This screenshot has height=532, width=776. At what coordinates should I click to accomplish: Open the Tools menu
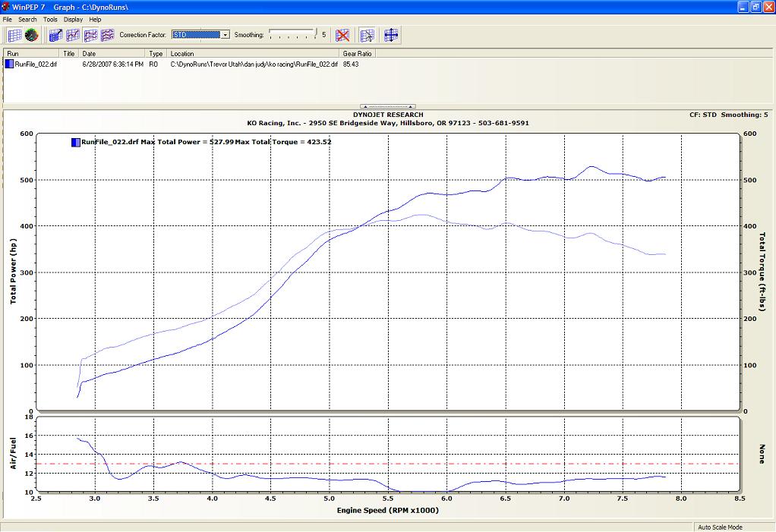(x=50, y=19)
